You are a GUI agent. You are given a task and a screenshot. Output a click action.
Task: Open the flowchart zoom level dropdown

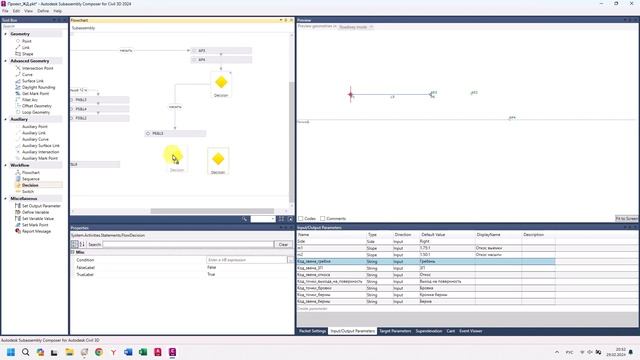[263, 219]
